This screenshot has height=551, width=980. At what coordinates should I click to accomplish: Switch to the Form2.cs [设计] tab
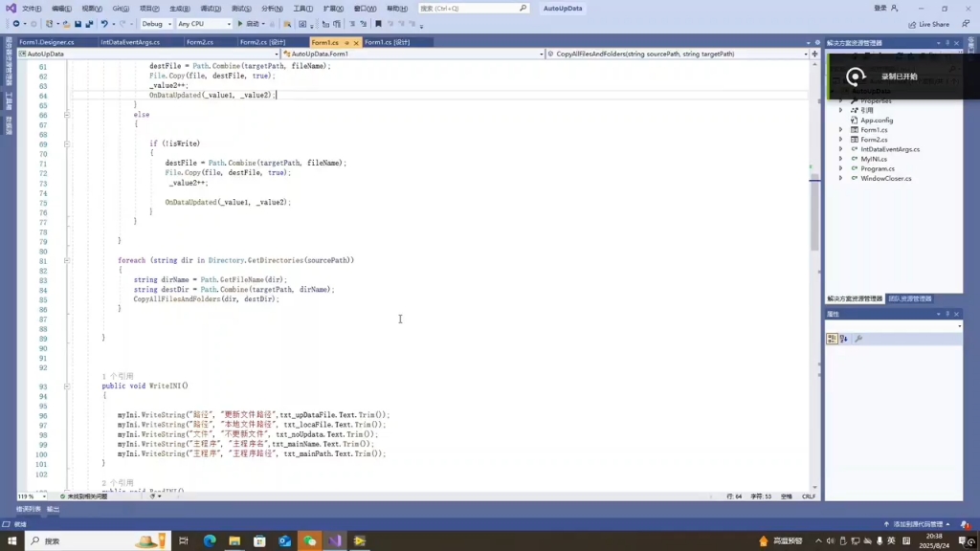tap(262, 42)
